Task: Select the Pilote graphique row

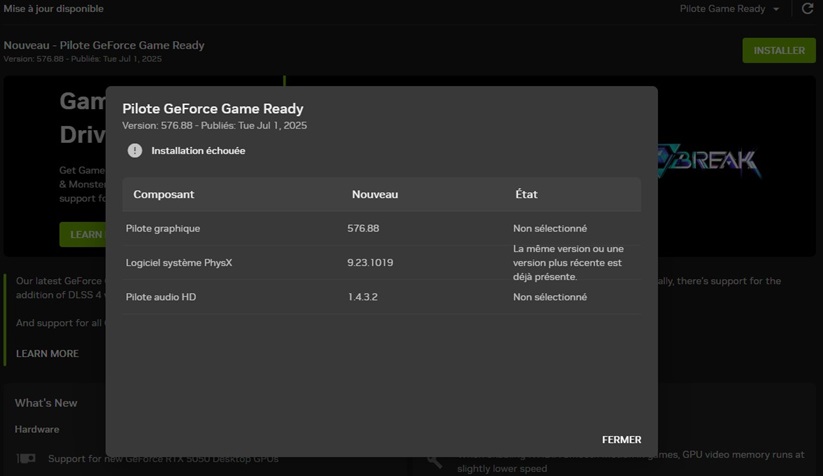Action: pos(382,228)
